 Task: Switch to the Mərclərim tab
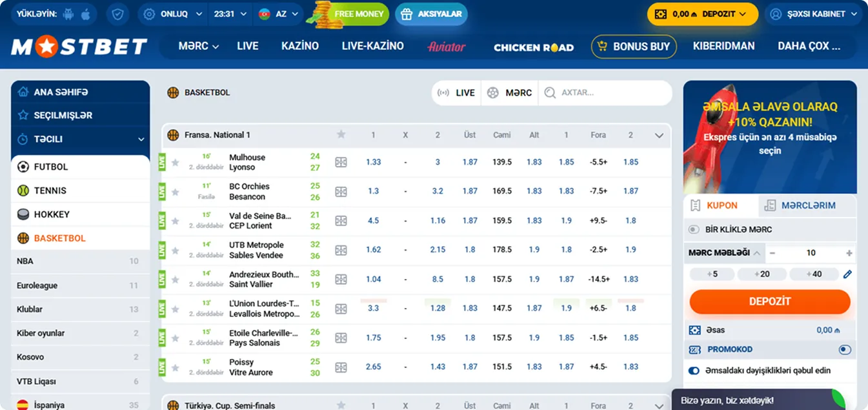coord(807,205)
